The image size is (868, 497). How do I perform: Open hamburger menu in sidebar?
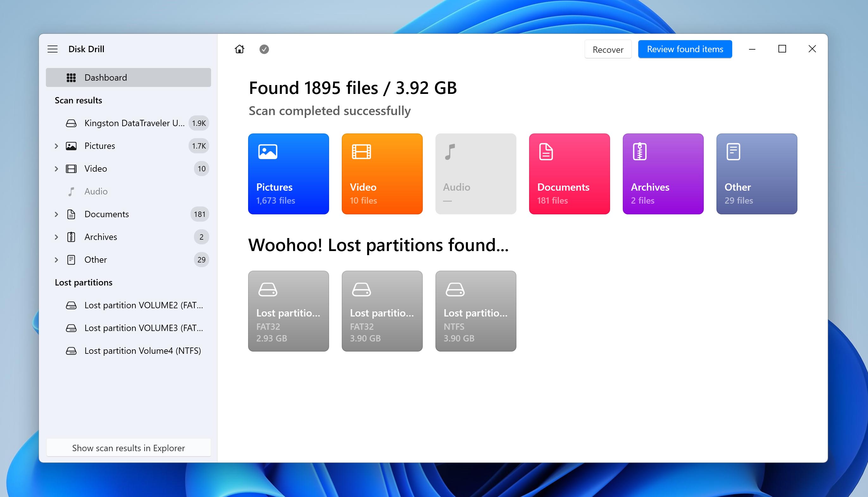pos(53,49)
